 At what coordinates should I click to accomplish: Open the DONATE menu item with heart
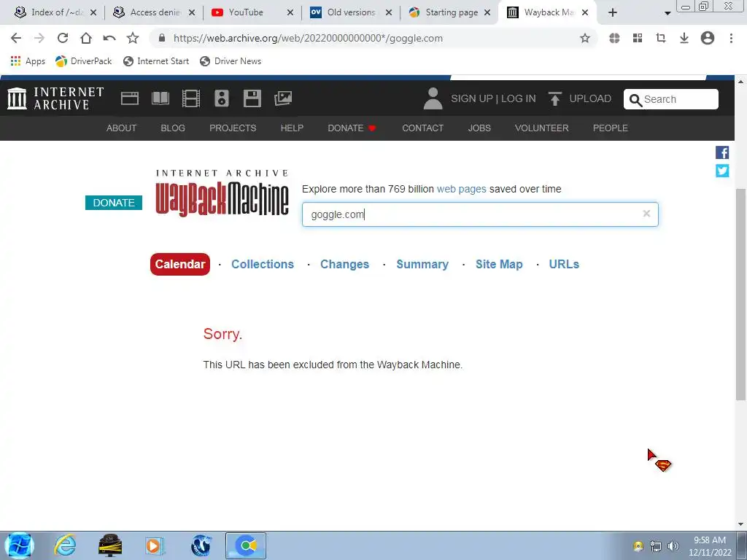[x=352, y=128]
